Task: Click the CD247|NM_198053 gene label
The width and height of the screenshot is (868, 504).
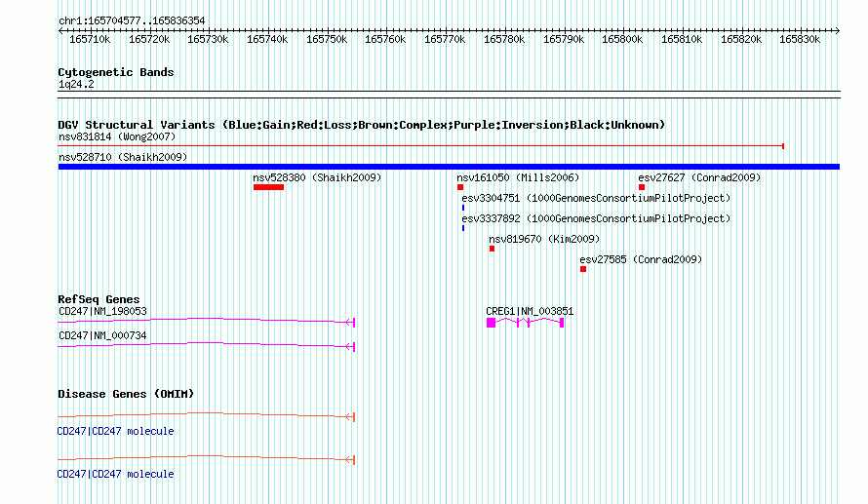Action: 103,311
